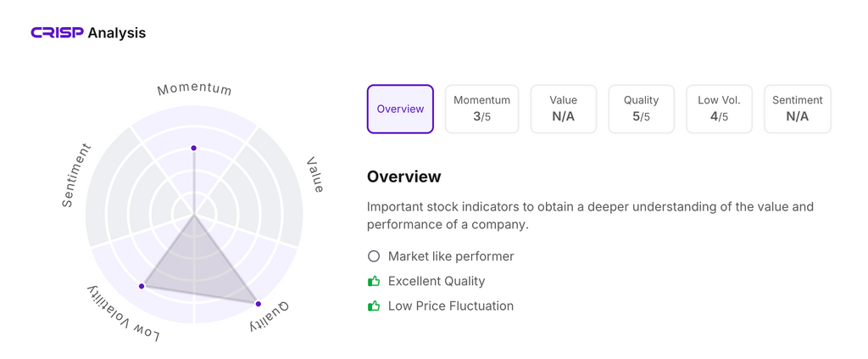Select the Quality data point on radar chart
The image size is (868, 359).
[x=258, y=303]
